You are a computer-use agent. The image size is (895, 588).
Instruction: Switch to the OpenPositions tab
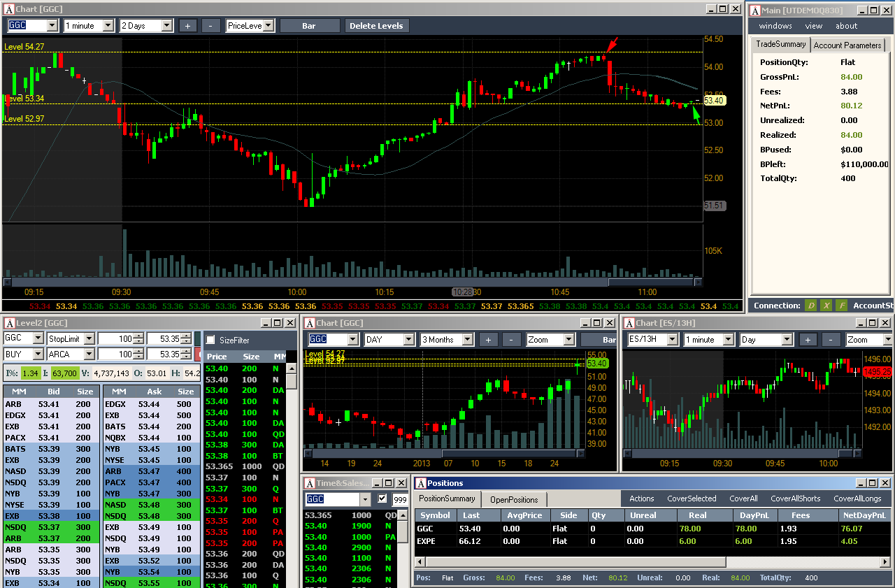(x=514, y=499)
